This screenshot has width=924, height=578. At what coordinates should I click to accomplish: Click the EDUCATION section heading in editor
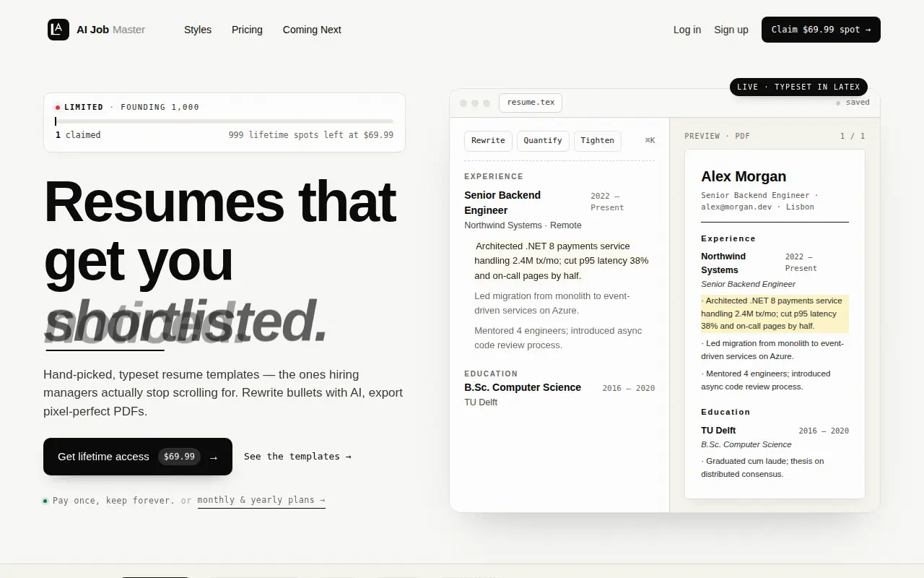491,374
